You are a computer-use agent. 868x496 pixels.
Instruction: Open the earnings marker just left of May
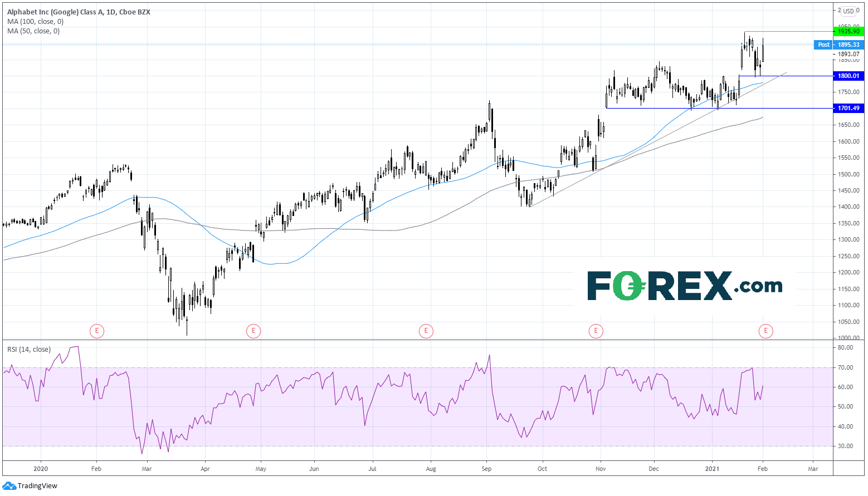(x=253, y=331)
